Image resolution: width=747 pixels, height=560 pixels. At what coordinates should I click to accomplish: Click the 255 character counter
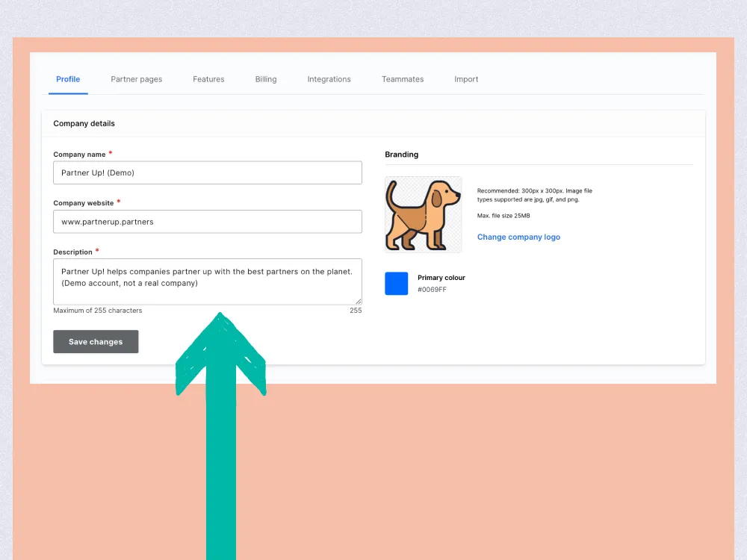(357, 310)
